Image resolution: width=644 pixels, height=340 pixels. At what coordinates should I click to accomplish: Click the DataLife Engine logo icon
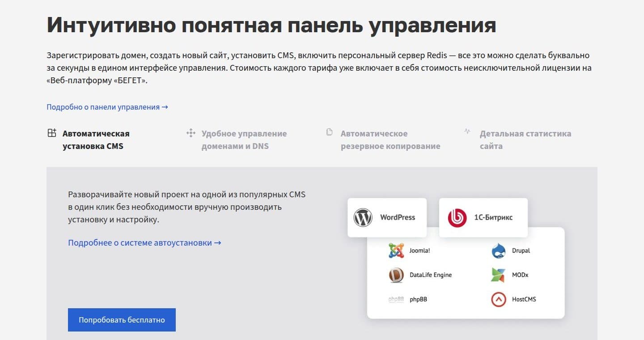click(x=396, y=275)
